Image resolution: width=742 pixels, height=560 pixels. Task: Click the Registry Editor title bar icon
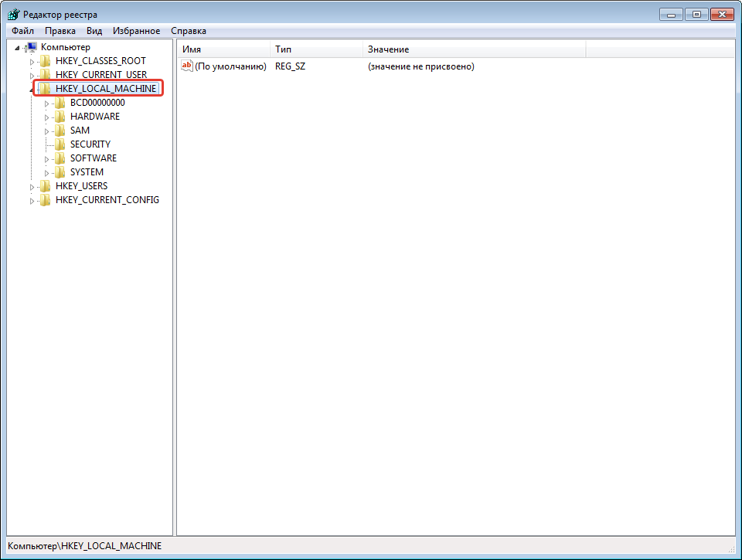tap(13, 15)
